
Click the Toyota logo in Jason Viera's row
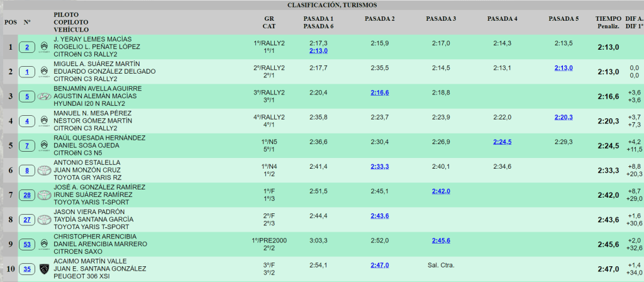(44, 220)
